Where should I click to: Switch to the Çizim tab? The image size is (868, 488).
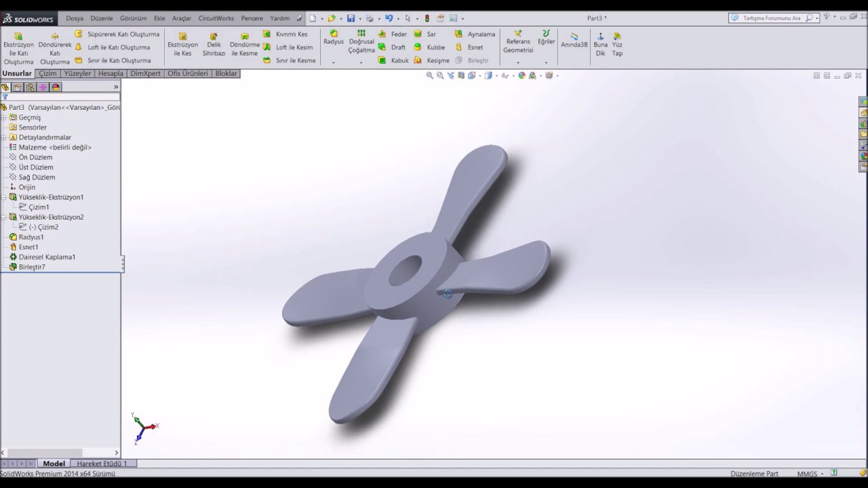pyautogui.click(x=47, y=73)
